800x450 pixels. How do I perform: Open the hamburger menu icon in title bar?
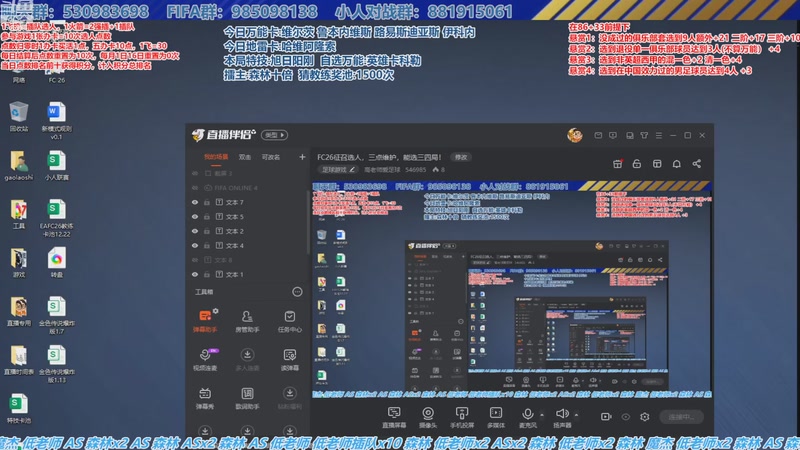pyautogui.click(x=659, y=135)
